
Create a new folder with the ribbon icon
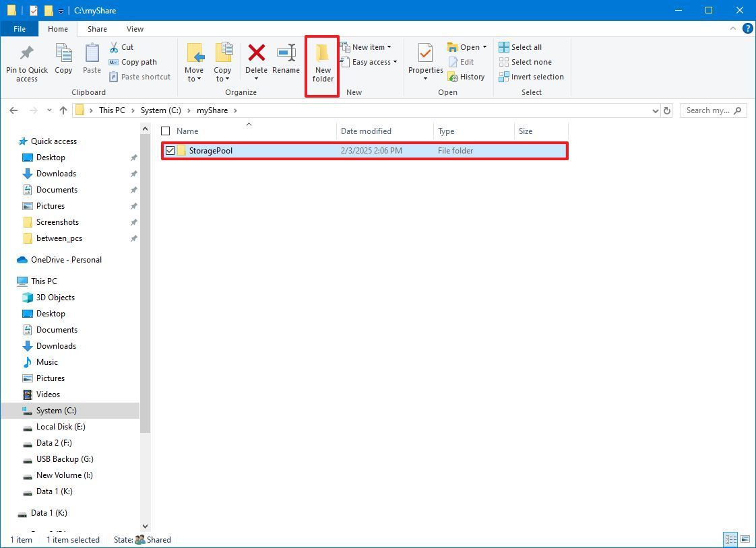pos(321,64)
